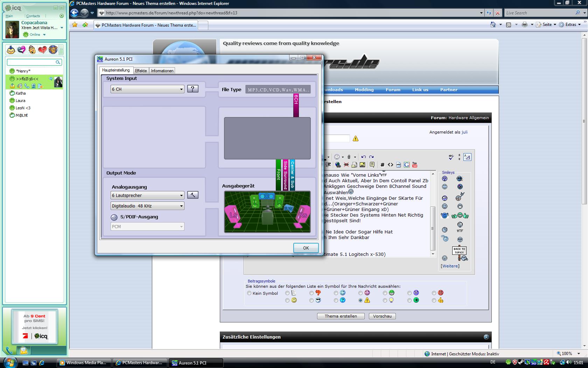Insert HTML code brackets tag in editor
588x368 pixels.
tap(390, 165)
